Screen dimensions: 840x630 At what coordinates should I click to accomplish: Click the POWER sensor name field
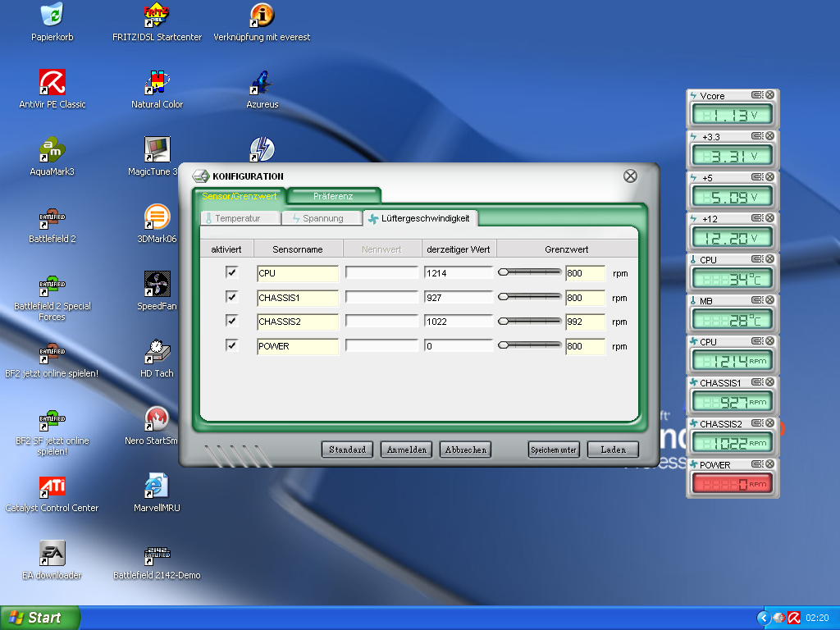[x=298, y=346]
